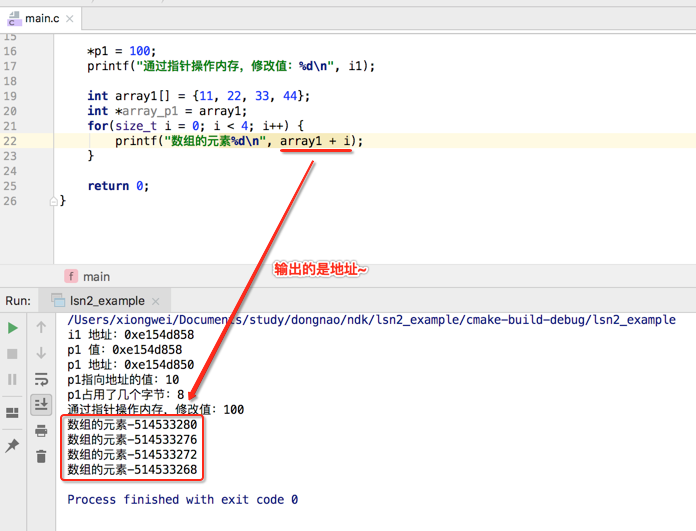Pin the run tab

coord(12,445)
